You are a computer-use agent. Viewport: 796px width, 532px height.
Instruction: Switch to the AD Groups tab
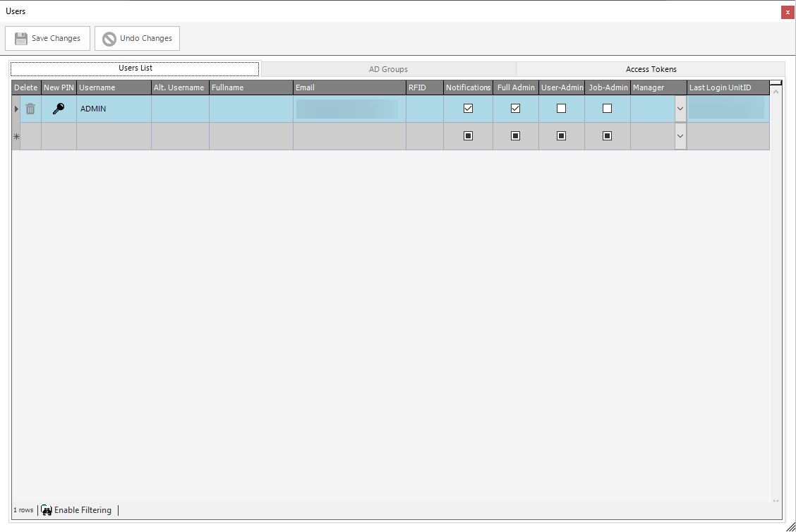pyautogui.click(x=388, y=69)
